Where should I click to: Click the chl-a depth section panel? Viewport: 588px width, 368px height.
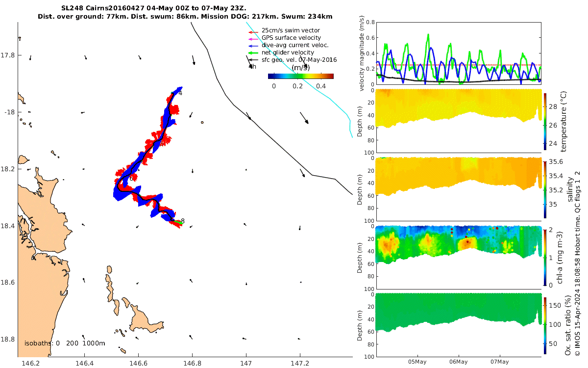coord(459,257)
